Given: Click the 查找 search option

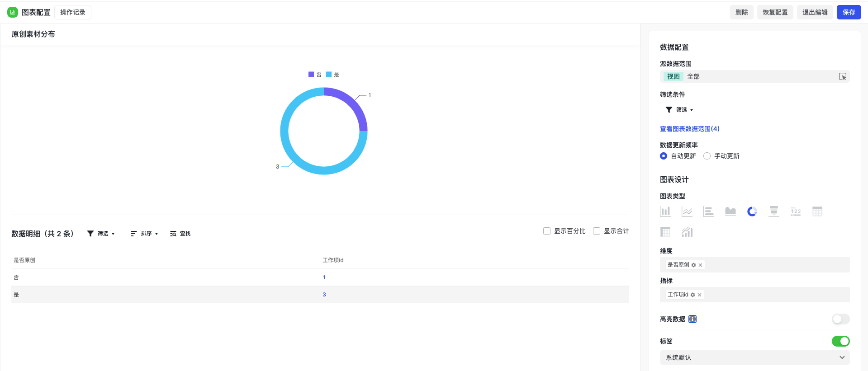Looking at the screenshot, I should [180, 234].
